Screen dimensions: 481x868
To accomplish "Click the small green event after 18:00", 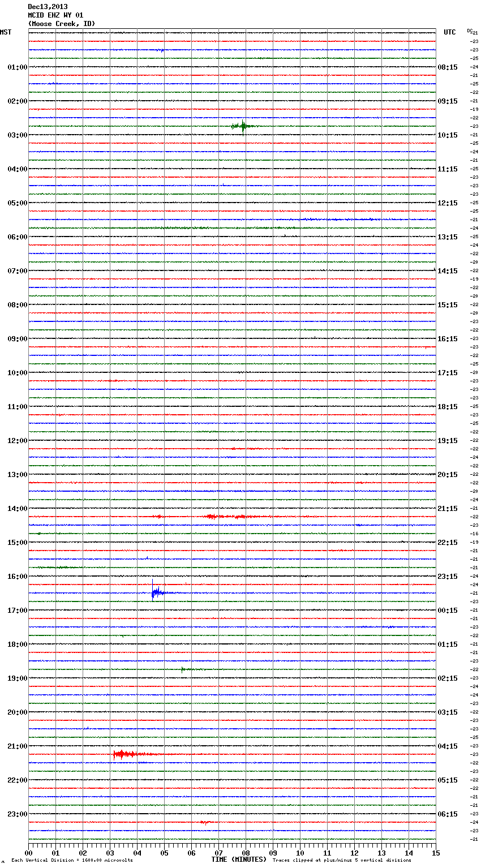I will click(x=184, y=669).
